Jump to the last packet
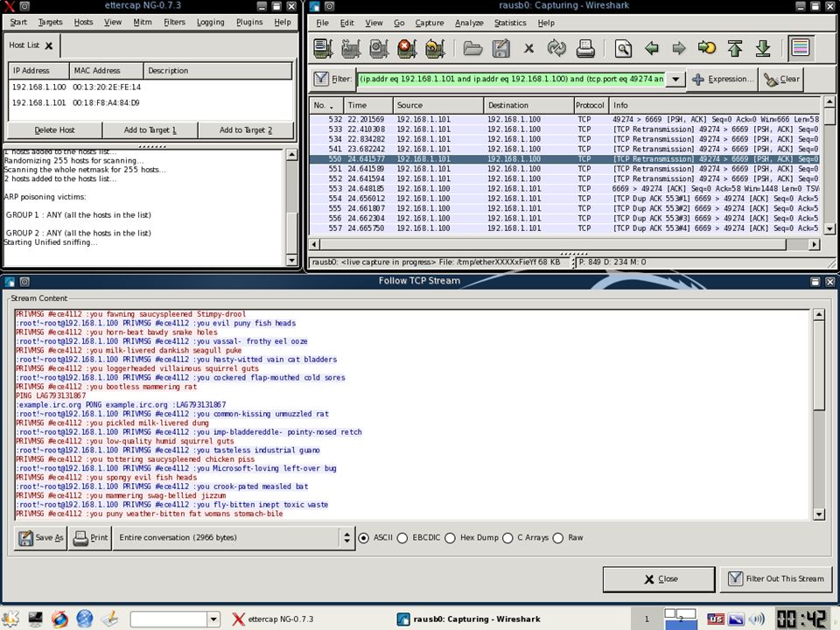 pos(763,48)
